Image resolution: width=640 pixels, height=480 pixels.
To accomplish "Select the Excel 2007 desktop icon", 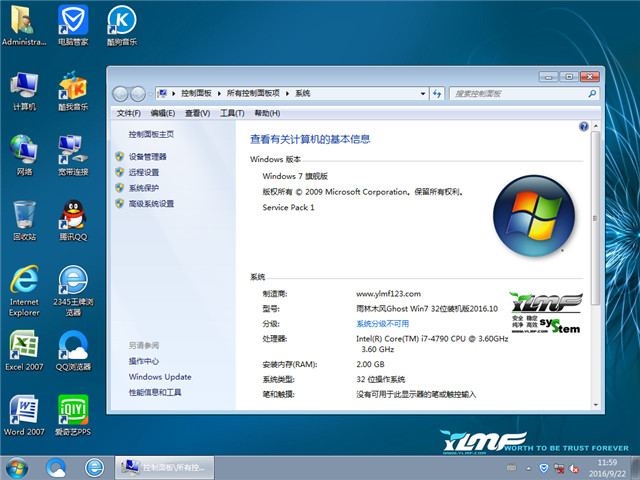I will tap(24, 350).
